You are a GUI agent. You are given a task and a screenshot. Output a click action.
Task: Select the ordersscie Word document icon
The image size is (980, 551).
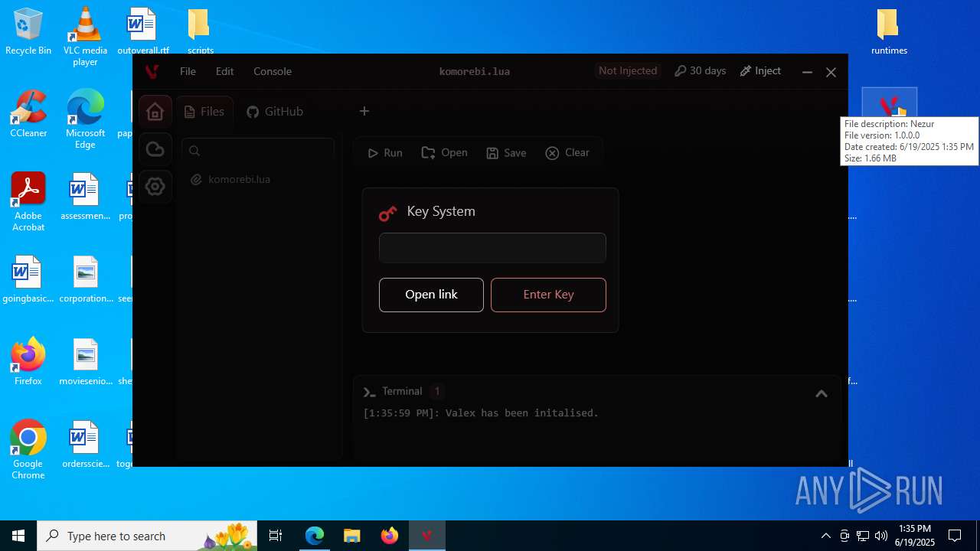pos(86,445)
